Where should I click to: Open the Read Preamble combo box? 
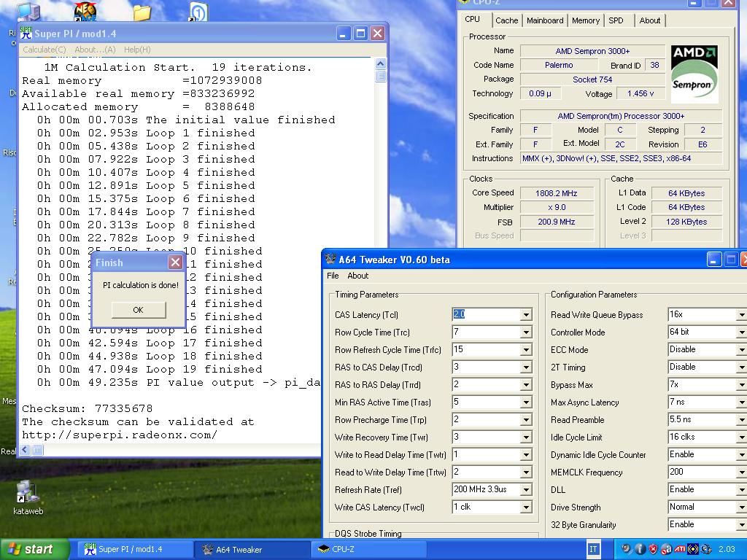click(x=707, y=419)
